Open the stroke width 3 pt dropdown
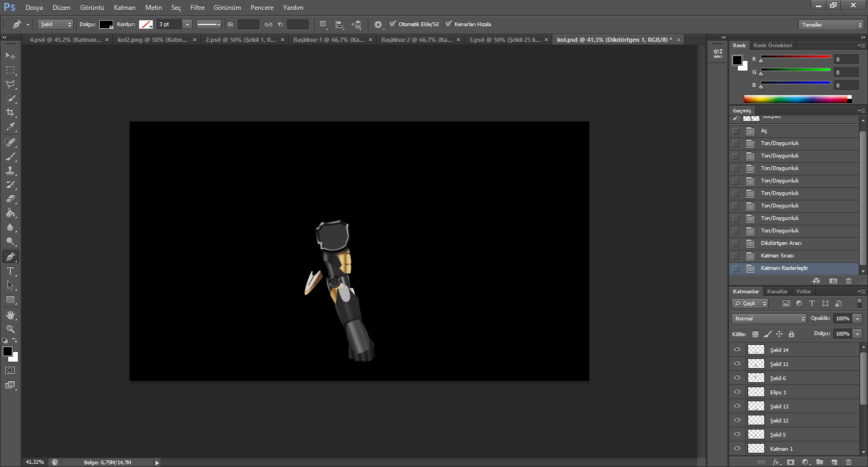Image resolution: width=868 pixels, height=467 pixels. pos(187,24)
